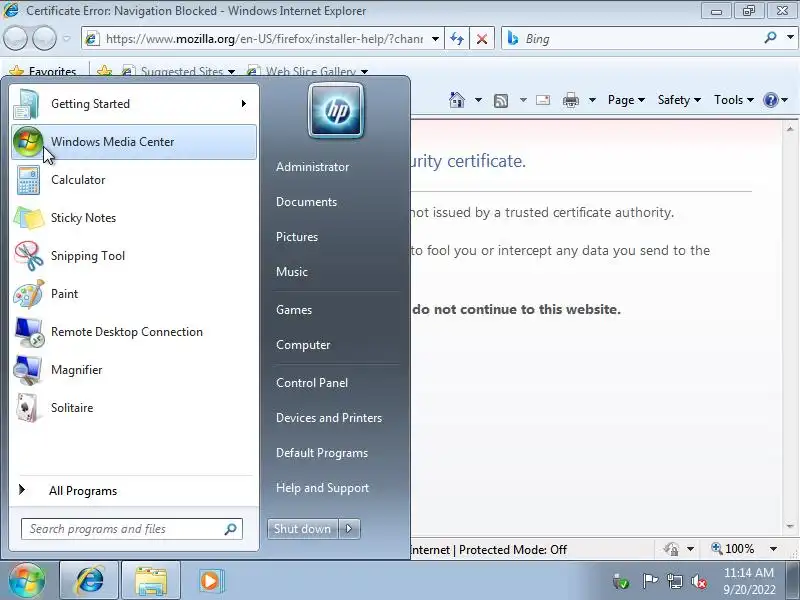The image size is (800, 600).
Task: Open Remote Desktop Connection
Action: (x=134, y=332)
